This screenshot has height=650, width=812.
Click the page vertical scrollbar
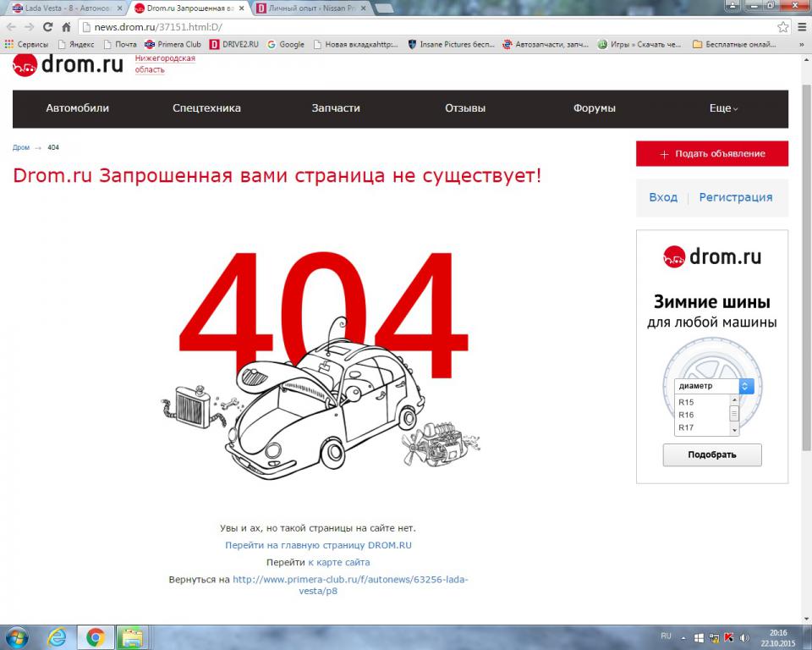point(806,268)
